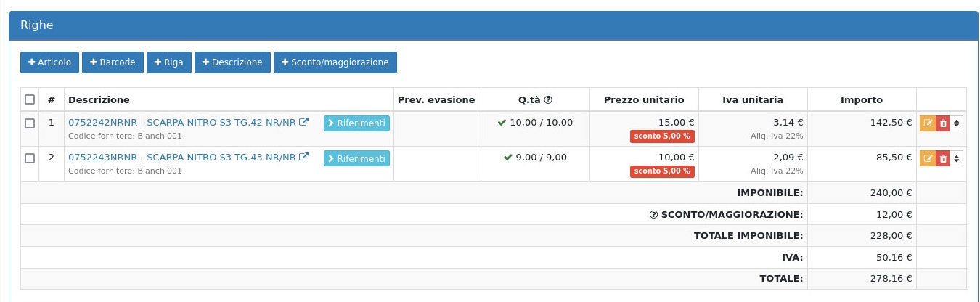Delete row 1 using the red trash icon

tap(943, 123)
